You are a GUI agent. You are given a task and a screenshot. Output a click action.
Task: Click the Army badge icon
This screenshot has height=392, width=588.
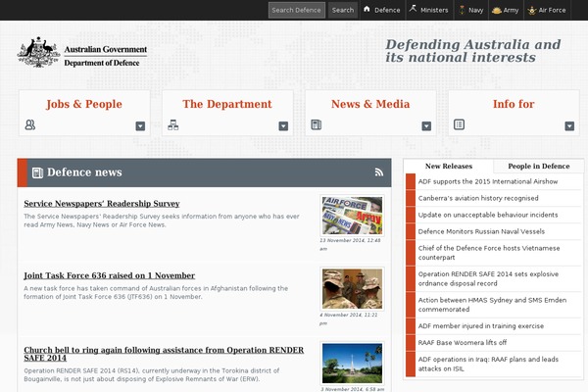coord(497,10)
